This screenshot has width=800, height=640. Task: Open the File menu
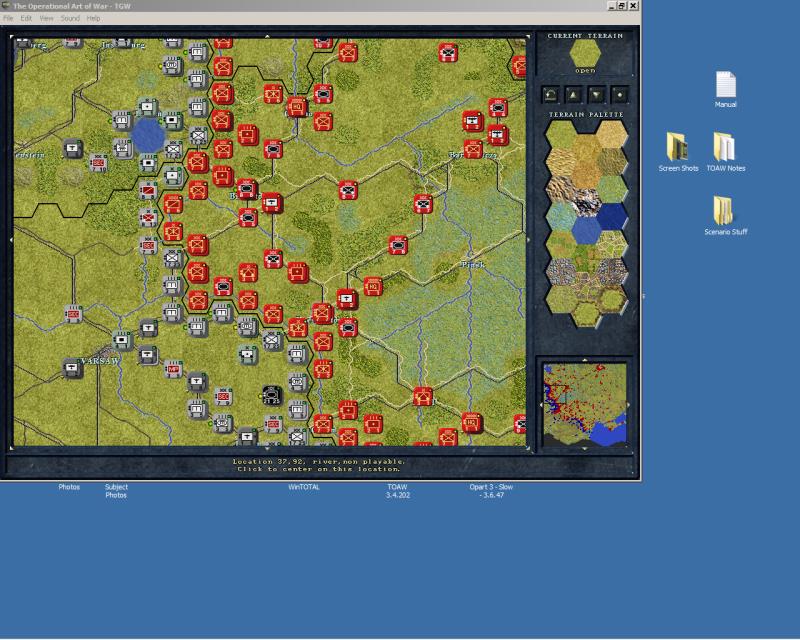8,18
